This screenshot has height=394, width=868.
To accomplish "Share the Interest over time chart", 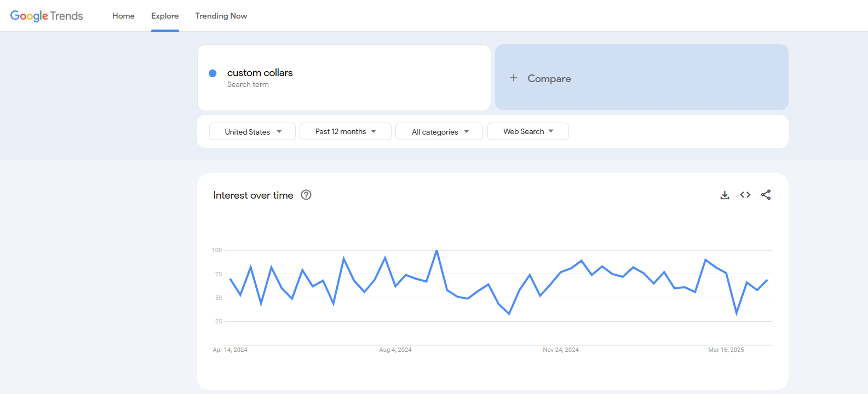I will tap(766, 195).
